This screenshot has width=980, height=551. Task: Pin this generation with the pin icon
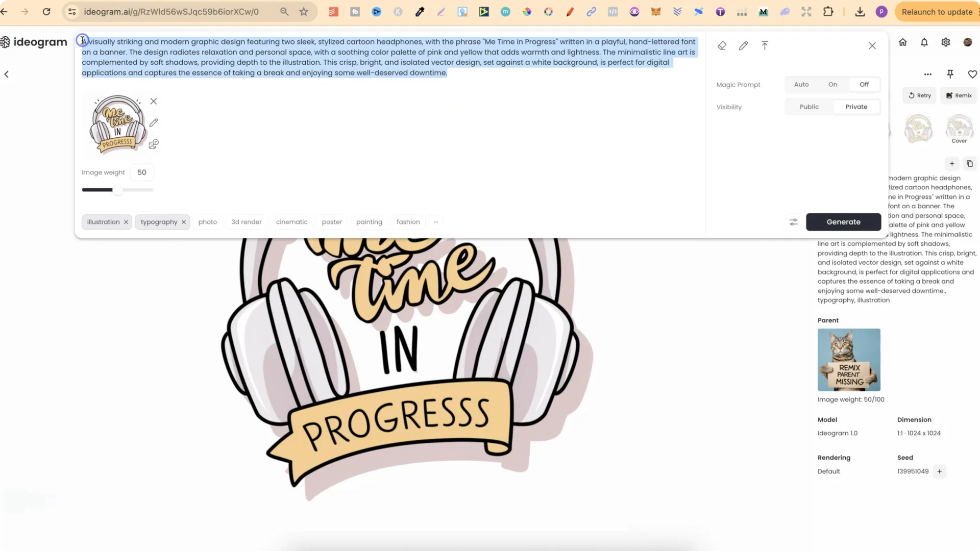tap(950, 74)
